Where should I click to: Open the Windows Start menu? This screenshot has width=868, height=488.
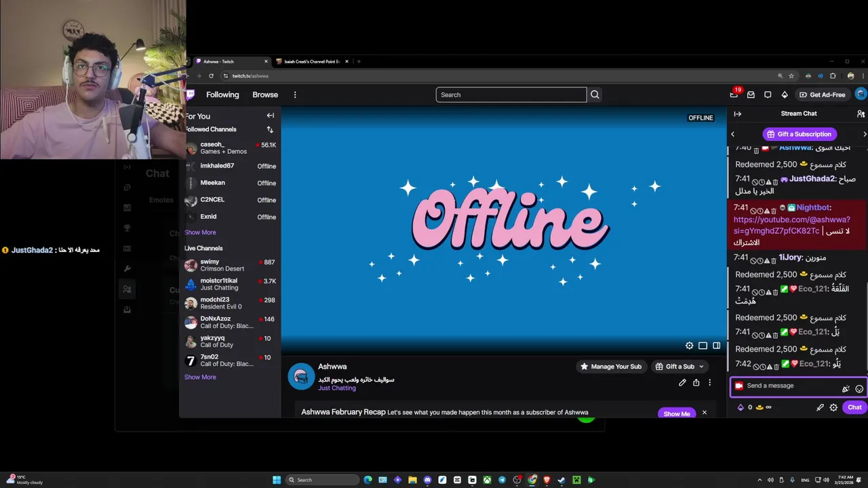(x=277, y=480)
